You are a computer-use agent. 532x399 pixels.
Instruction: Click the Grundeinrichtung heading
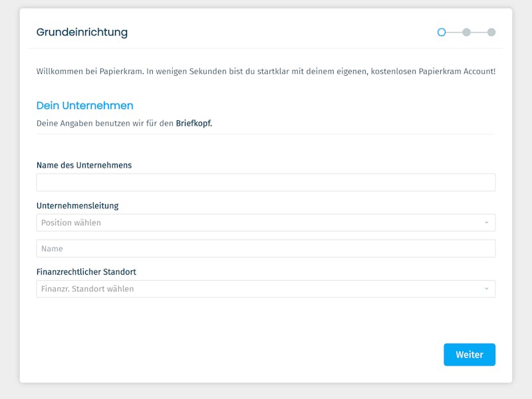82,32
